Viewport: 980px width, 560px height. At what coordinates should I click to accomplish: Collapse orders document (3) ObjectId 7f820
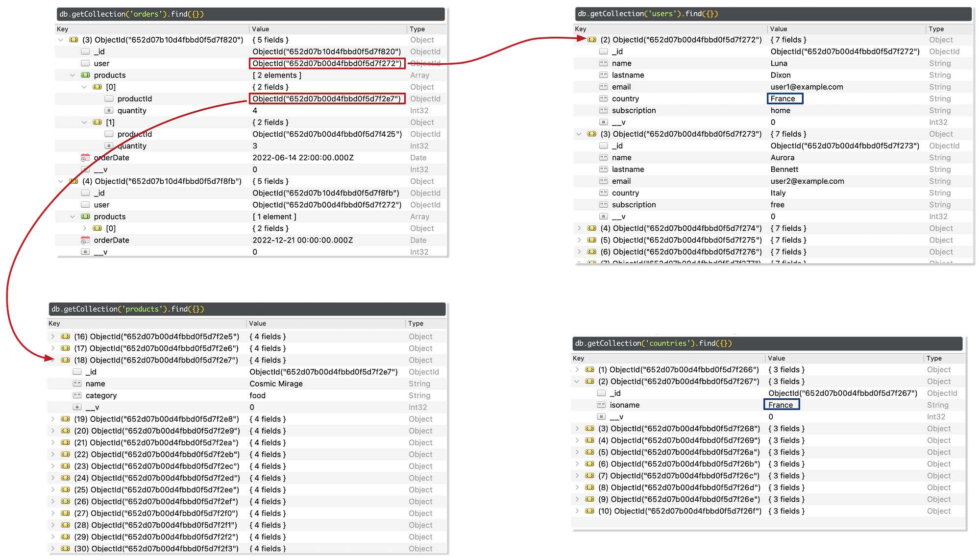61,40
